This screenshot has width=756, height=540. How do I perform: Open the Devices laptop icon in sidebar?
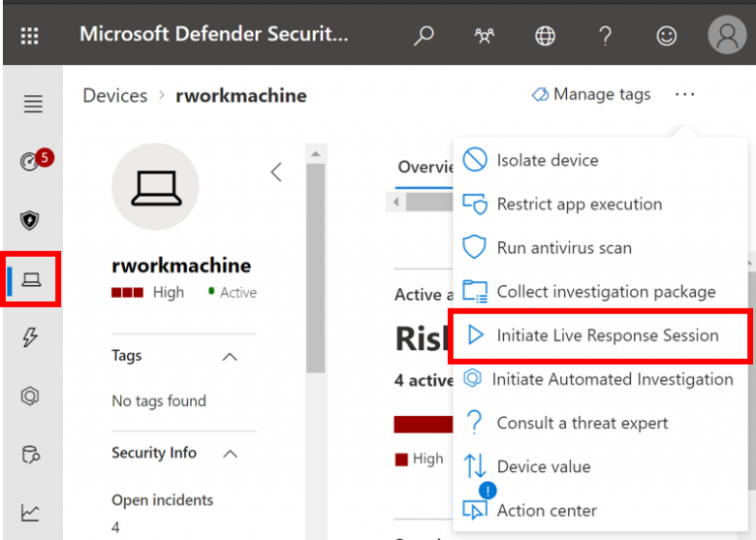coord(31,280)
